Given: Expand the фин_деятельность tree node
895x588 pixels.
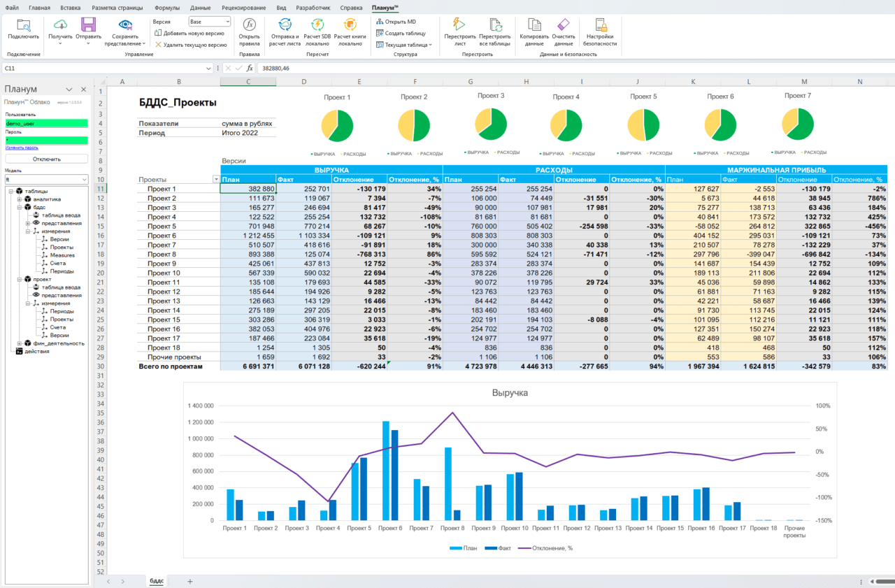Looking at the screenshot, I should [x=19, y=343].
